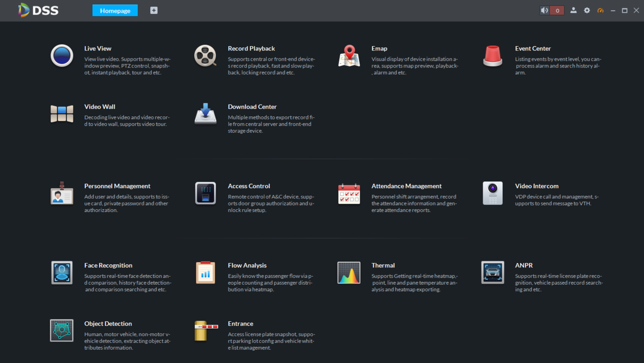
Task: Add a new tab with plus icon
Action: (154, 10)
